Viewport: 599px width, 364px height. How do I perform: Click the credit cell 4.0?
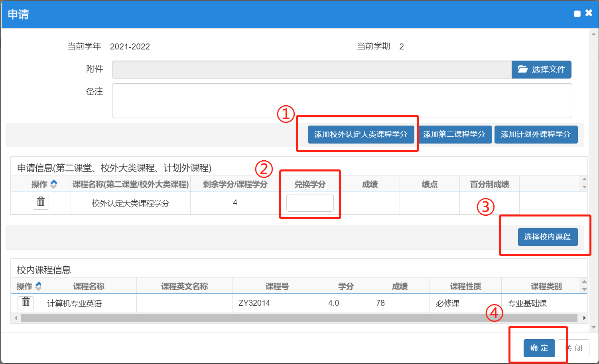(346, 303)
